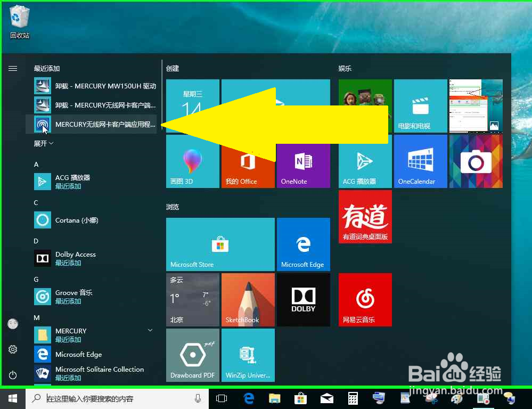Screen dimensions: 532x409
Task: Open the MERCURY folder in the app list
Action: tap(92, 335)
